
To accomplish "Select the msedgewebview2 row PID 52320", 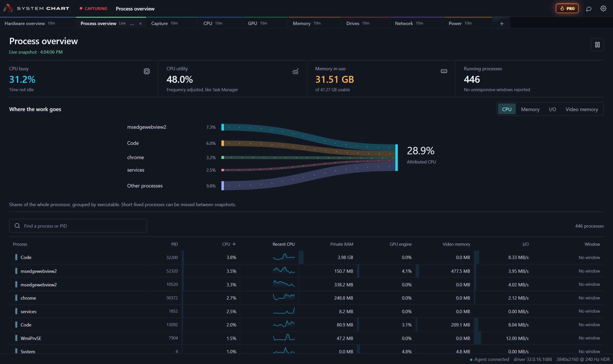I will 306,271.
